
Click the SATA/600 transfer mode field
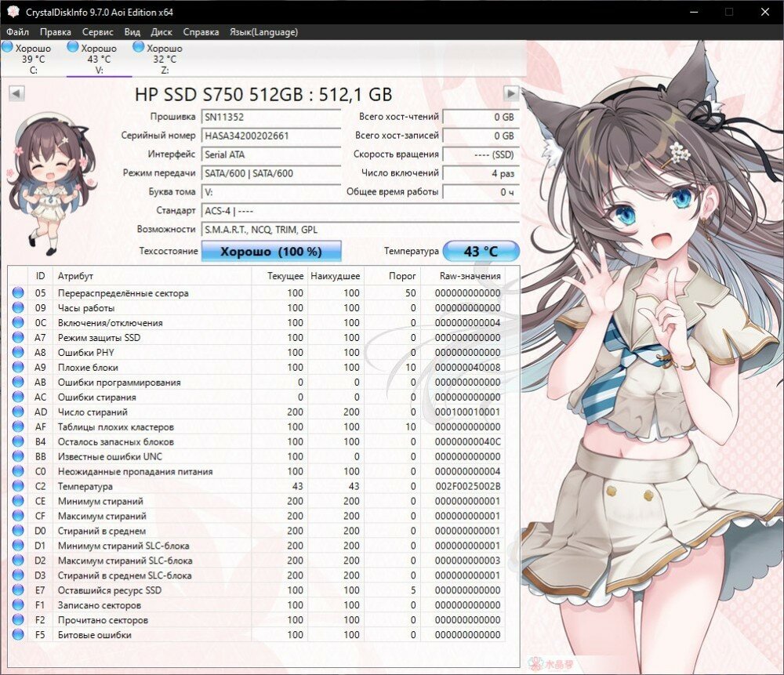(x=271, y=173)
